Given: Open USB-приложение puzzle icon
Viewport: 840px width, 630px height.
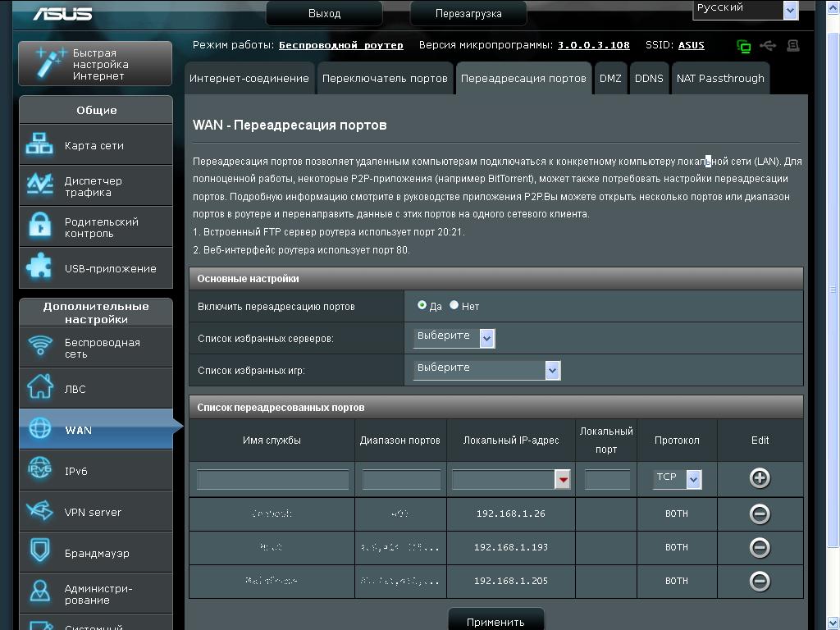Looking at the screenshot, I should [x=39, y=267].
